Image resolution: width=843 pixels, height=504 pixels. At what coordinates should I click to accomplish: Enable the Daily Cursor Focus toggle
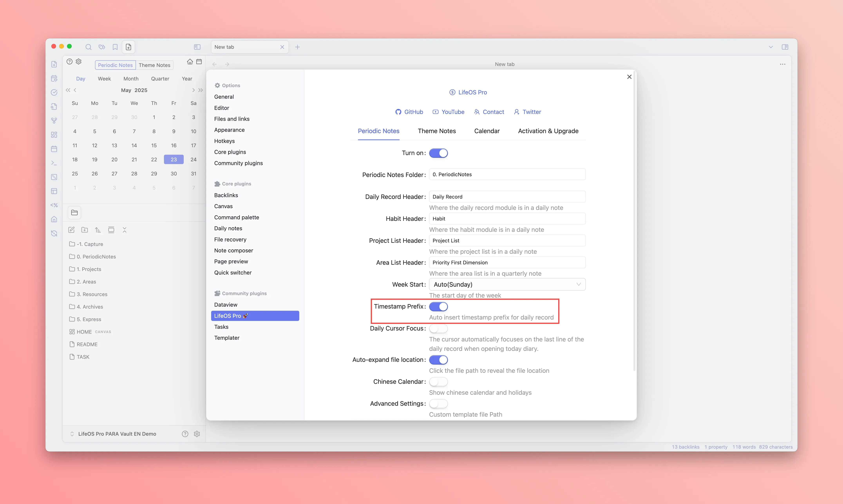[438, 328]
